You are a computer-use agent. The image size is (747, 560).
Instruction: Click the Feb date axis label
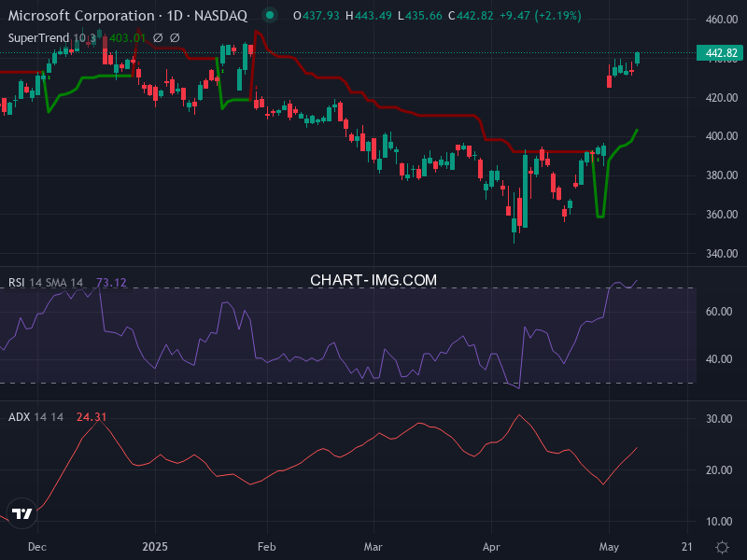coord(267,547)
